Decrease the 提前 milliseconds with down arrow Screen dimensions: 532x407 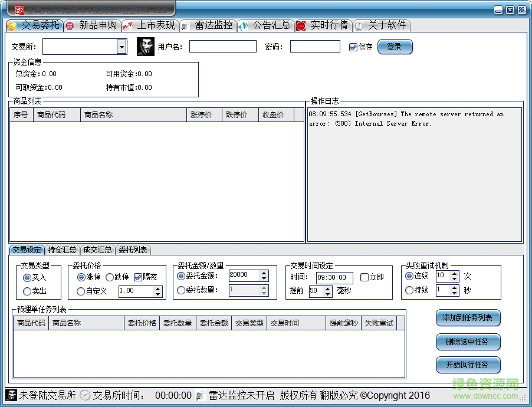[x=328, y=294]
